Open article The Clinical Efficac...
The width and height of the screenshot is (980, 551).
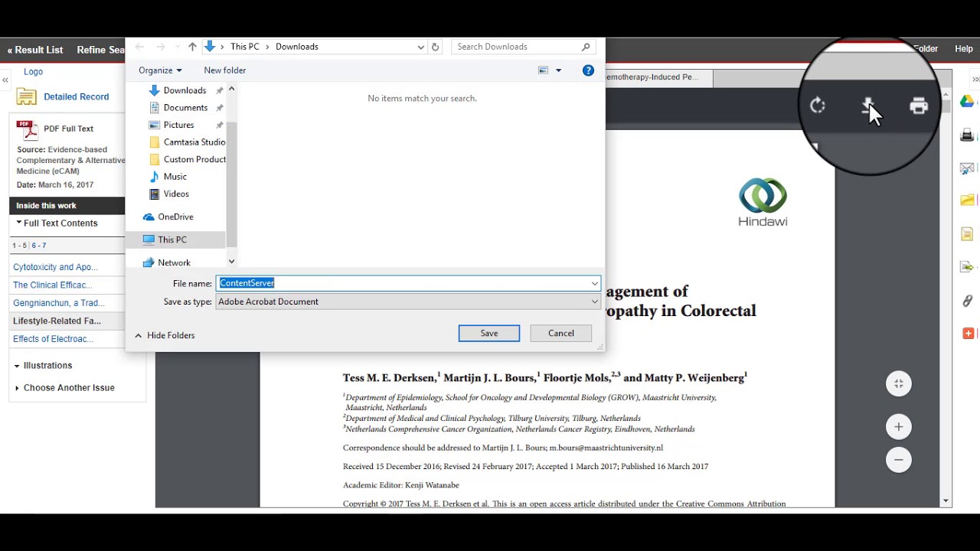(x=53, y=285)
